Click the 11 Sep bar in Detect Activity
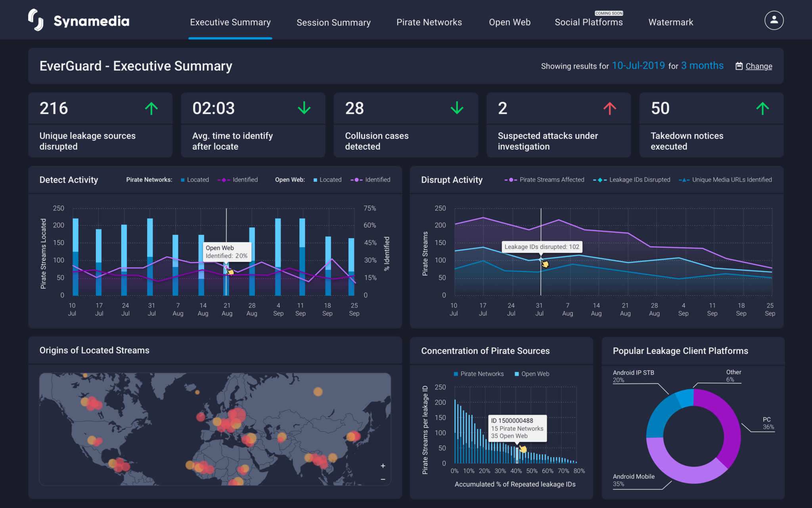Viewport: 812px width, 508px height. [x=302, y=257]
